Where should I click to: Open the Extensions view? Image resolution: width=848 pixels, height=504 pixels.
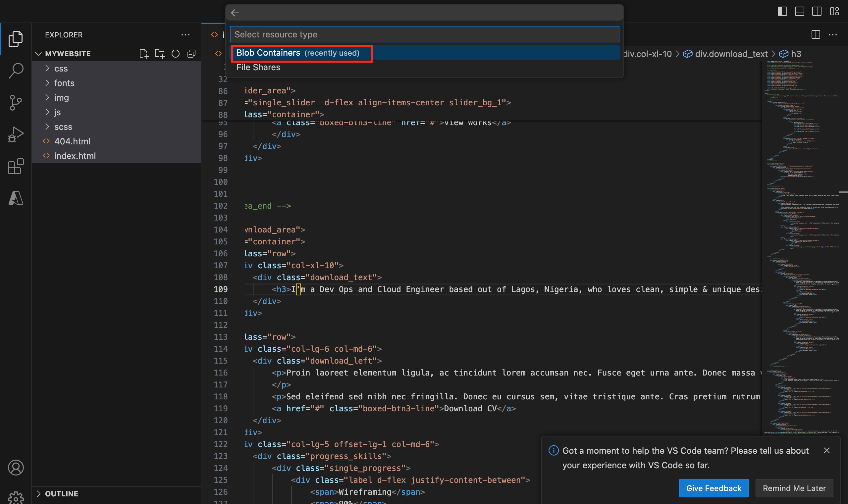16,167
